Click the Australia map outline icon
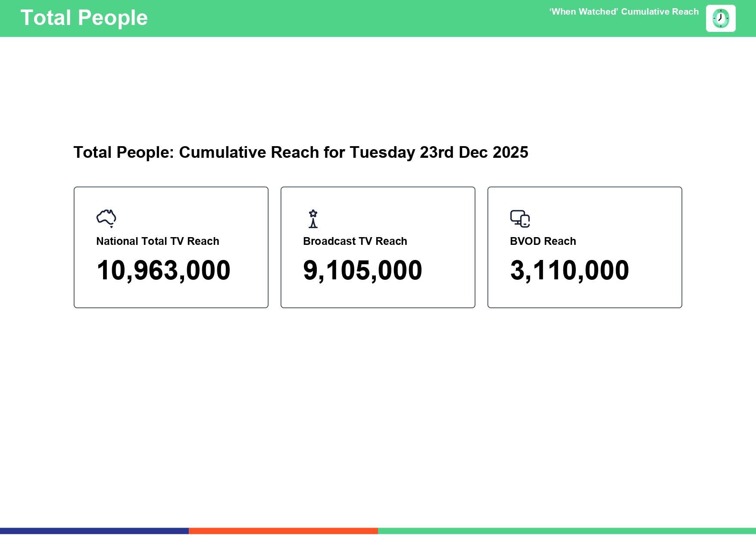The width and height of the screenshot is (756, 535). coord(106,218)
